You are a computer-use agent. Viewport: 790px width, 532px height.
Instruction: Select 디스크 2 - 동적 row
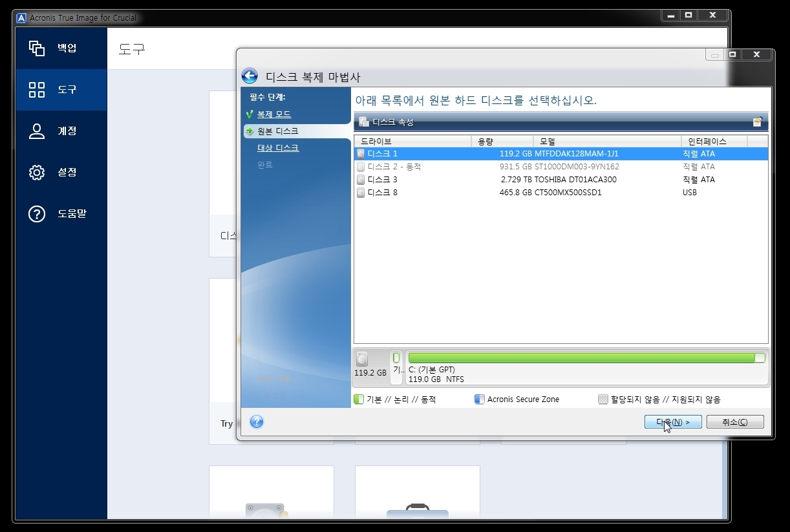(x=560, y=167)
